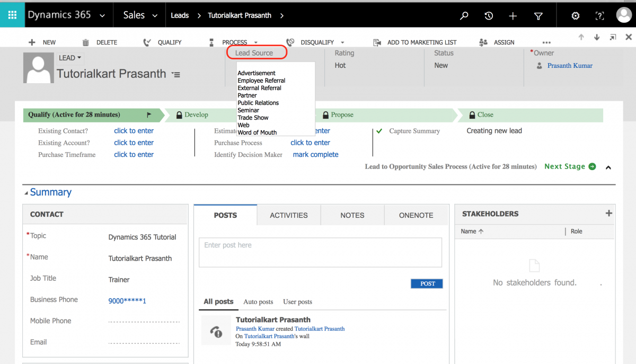Add a stakeholder with plus icon

pyautogui.click(x=608, y=213)
